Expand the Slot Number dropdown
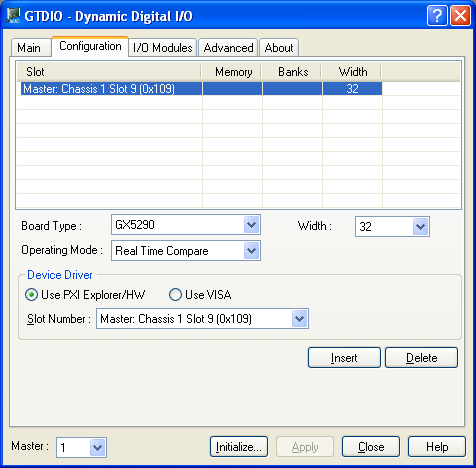This screenshot has height=468, width=476. pyautogui.click(x=202, y=319)
